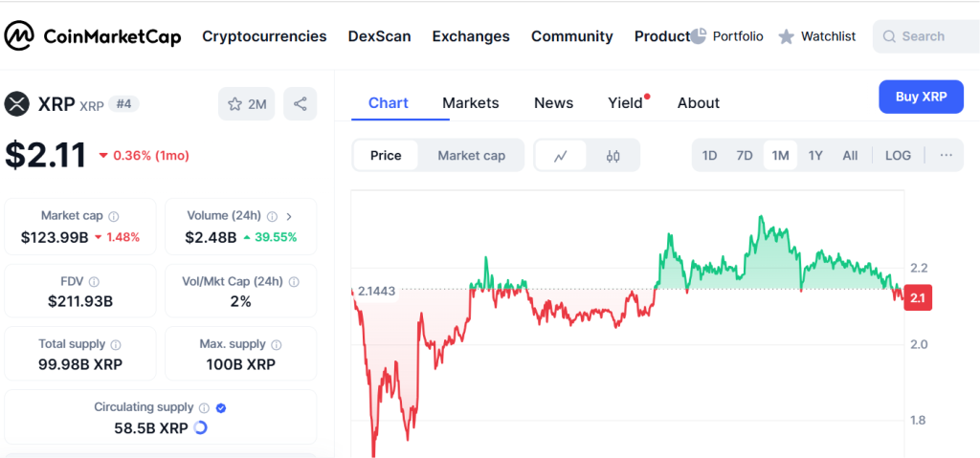The image size is (980, 458).
Task: Show Vol/Mkt Cap (24h) info icon
Action: click(294, 282)
